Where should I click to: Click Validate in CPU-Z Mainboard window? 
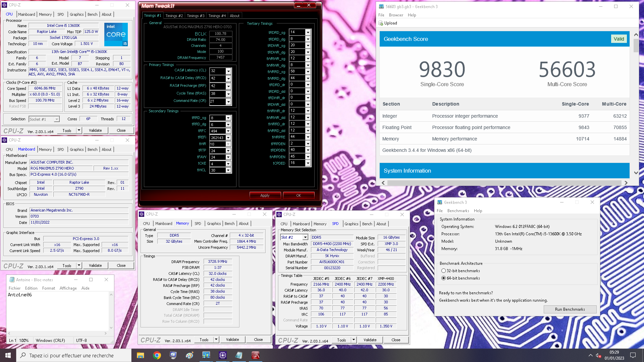95,265
